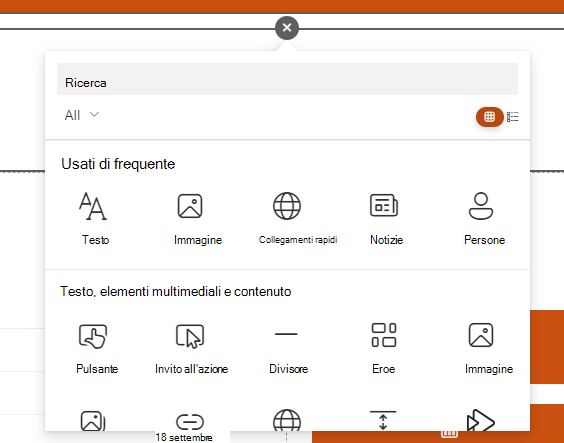The height and width of the screenshot is (443, 564).
Task: Add the Pulsante web part
Action: [x=97, y=349]
